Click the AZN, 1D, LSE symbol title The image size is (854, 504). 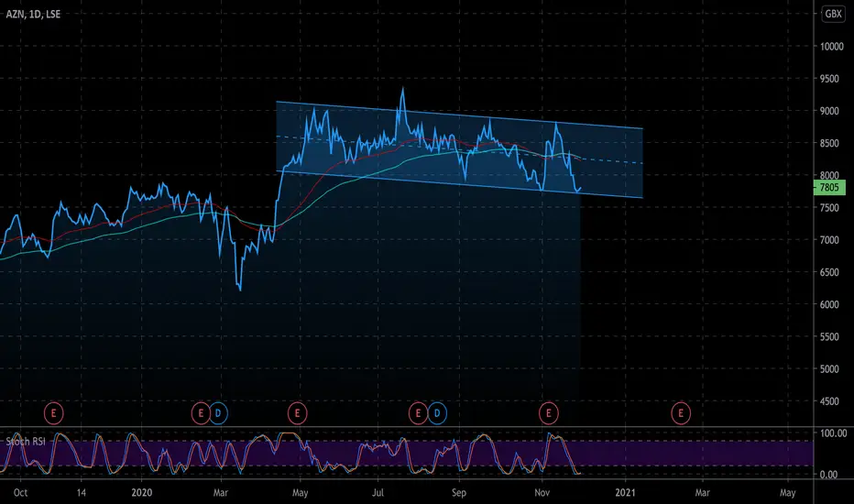33,14
